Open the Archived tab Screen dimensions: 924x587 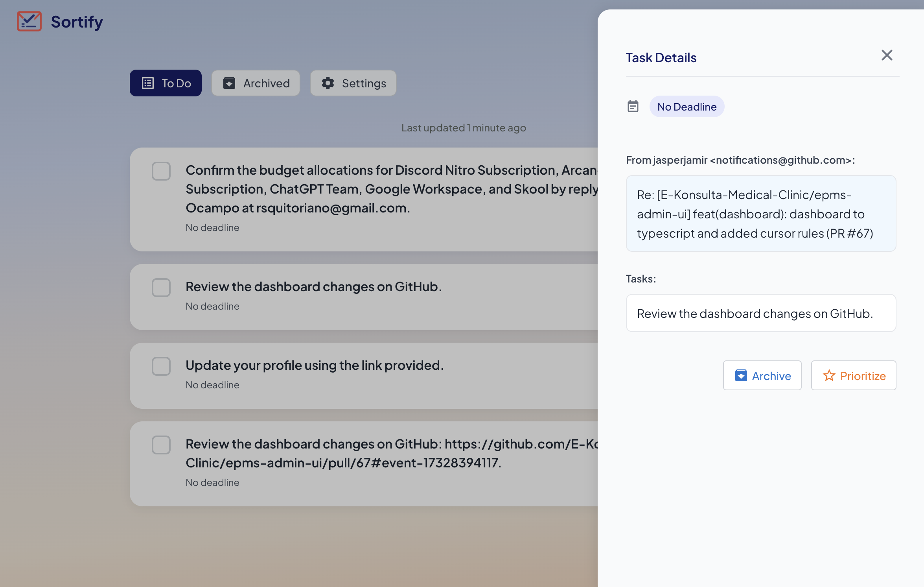point(256,83)
